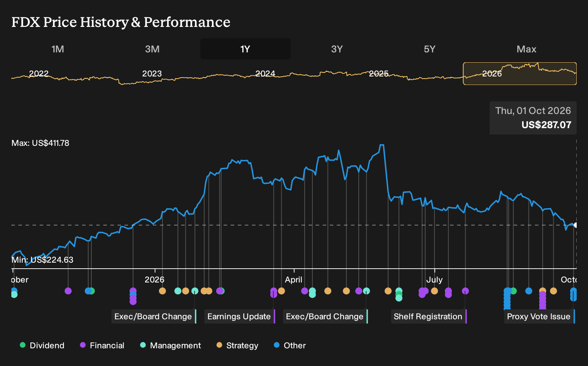
Task: Click the Min: US$224.63 label
Action: coord(42,260)
